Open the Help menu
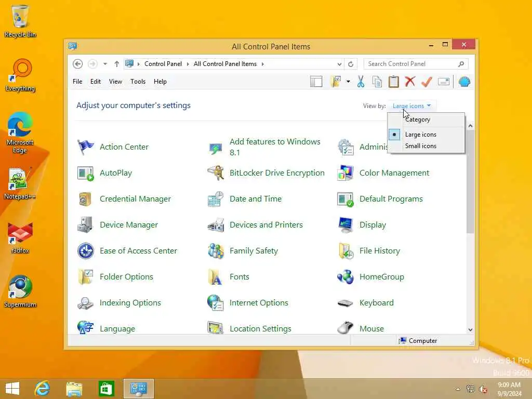The width and height of the screenshot is (532, 399). point(160,82)
